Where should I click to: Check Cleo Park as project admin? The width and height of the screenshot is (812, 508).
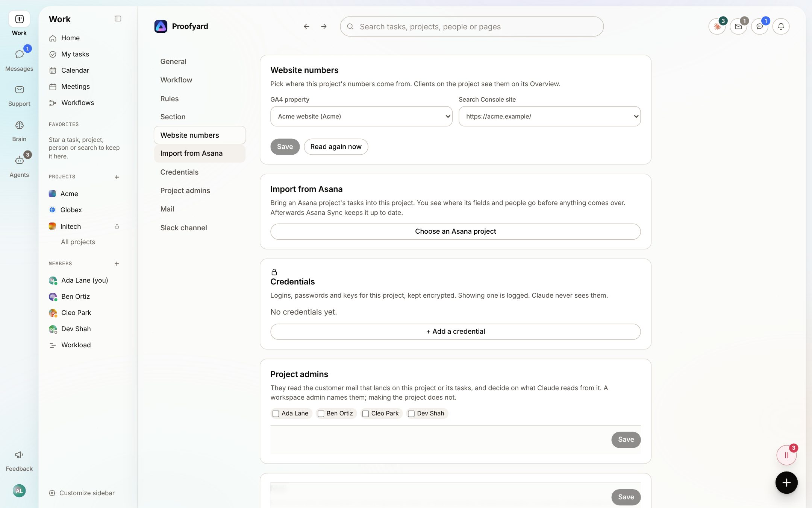tap(365, 414)
